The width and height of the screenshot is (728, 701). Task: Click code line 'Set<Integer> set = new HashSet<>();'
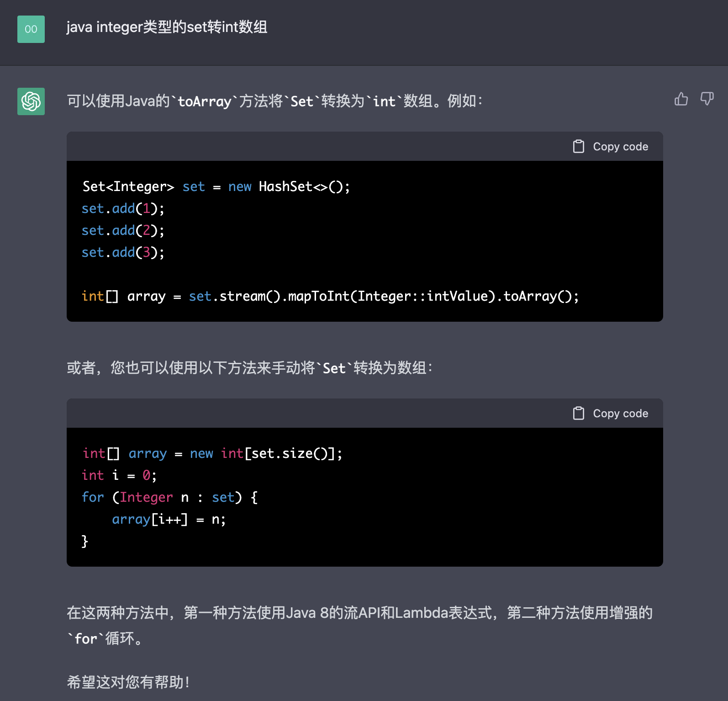(216, 186)
